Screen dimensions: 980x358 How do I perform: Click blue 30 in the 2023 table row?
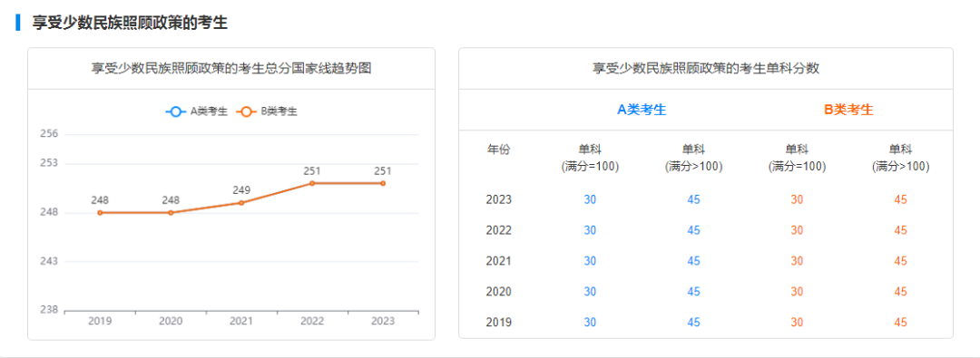[x=590, y=200]
